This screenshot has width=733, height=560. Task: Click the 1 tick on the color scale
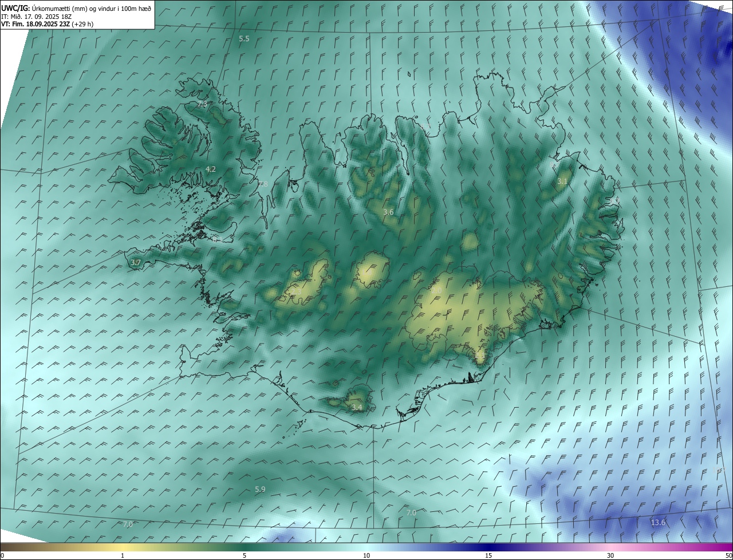[x=123, y=555]
